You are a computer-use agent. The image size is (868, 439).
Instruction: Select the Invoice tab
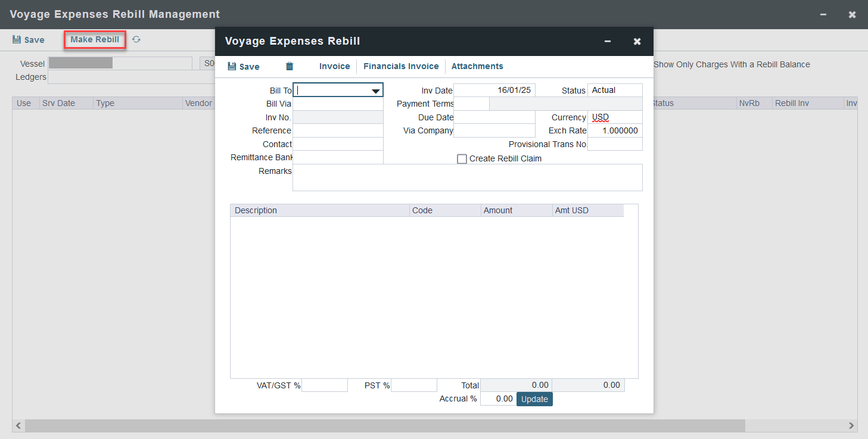(x=334, y=66)
